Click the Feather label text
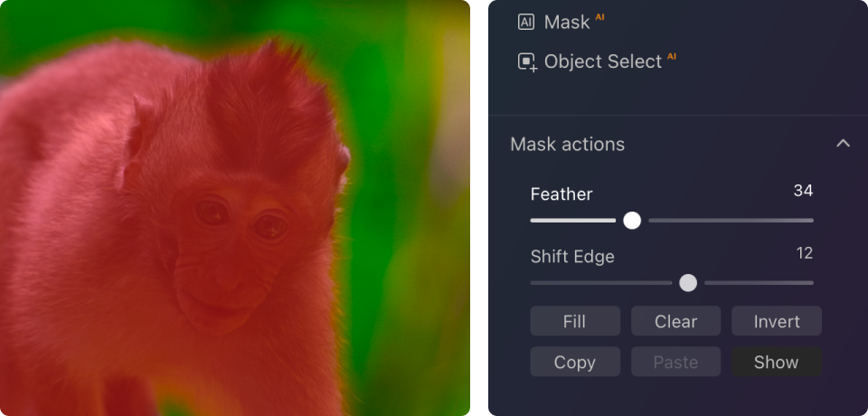868x416 pixels. [561, 194]
